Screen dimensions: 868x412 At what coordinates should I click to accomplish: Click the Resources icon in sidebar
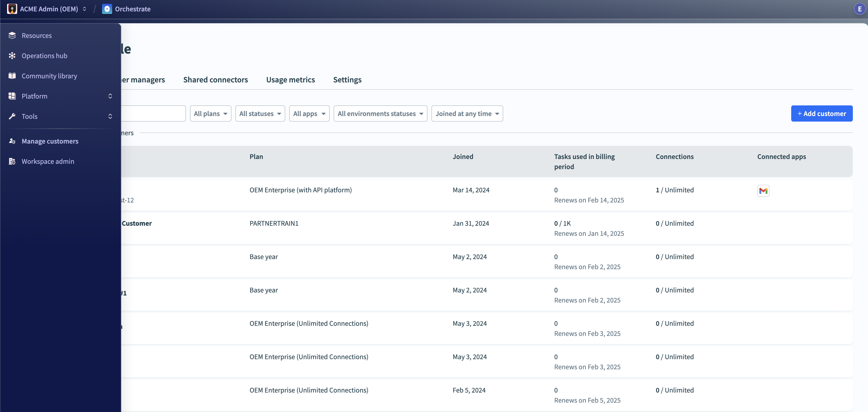pyautogui.click(x=12, y=35)
